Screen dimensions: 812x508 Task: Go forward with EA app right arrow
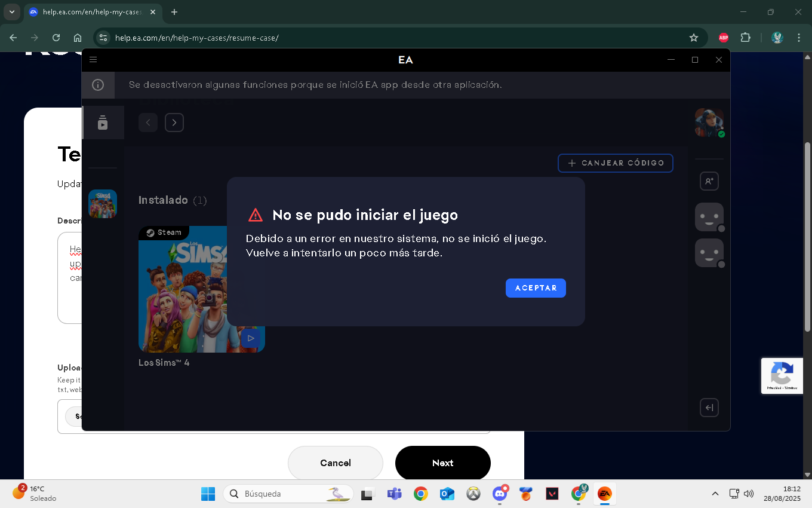[174, 123]
